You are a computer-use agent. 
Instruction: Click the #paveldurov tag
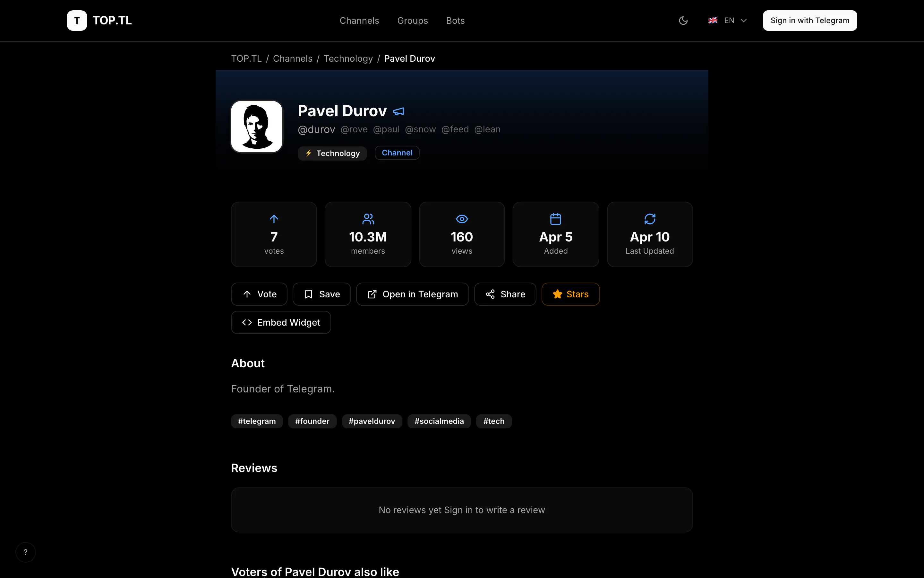372,421
